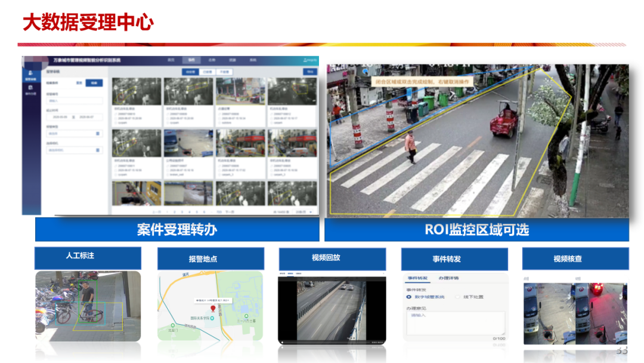Image resolution: width=644 pixels, height=363 pixels.
Task: Select the 北宫门 station marker on map
Action: pyautogui.click(x=172, y=325)
